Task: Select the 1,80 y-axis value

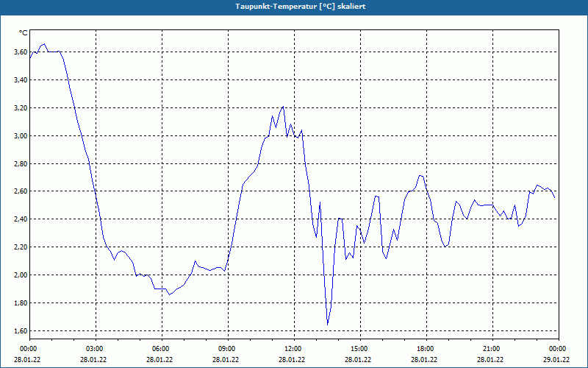Action: click(21, 302)
